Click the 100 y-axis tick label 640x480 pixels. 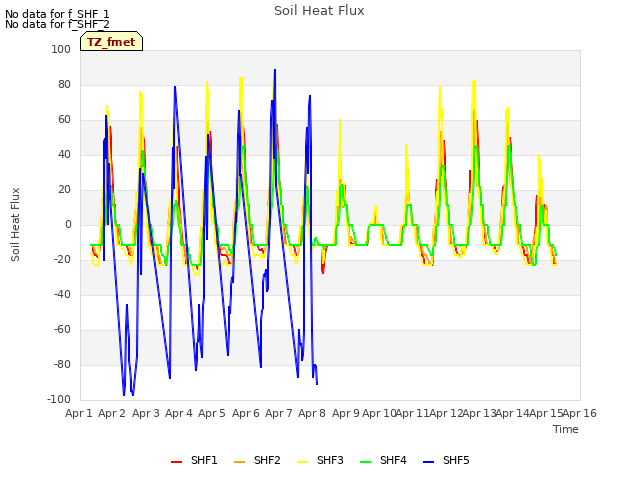(61, 49)
